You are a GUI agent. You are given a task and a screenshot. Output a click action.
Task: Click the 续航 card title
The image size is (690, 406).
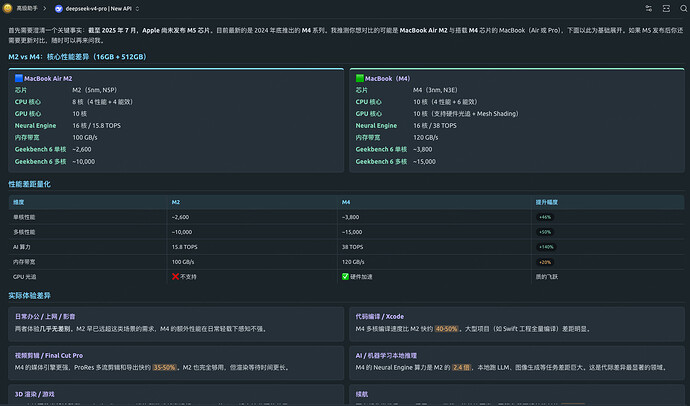[x=361, y=395]
